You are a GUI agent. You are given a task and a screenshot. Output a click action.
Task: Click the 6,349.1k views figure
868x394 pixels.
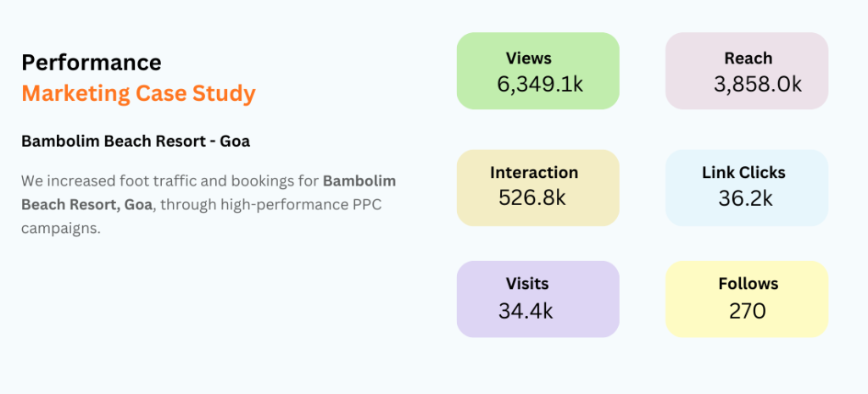coord(540,84)
